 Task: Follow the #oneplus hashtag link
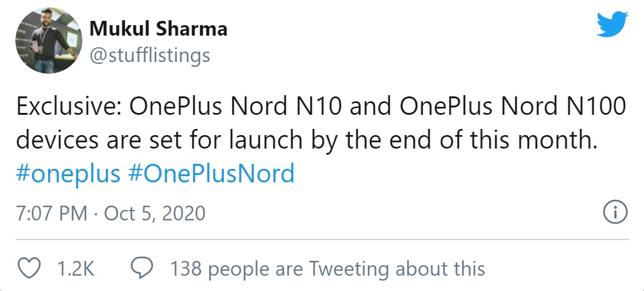pyautogui.click(x=68, y=174)
